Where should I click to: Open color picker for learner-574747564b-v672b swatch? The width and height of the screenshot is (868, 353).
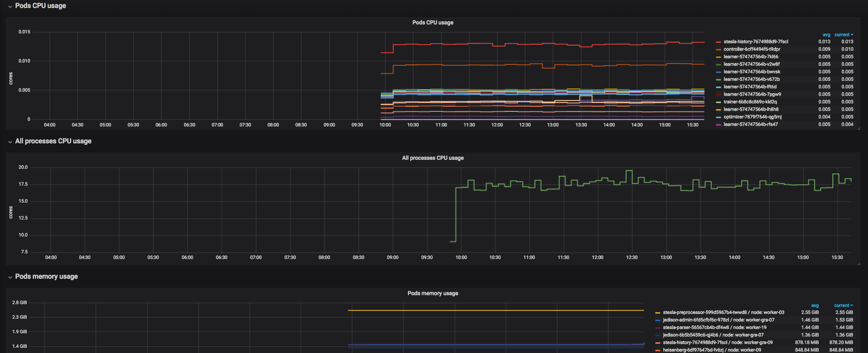click(718, 79)
